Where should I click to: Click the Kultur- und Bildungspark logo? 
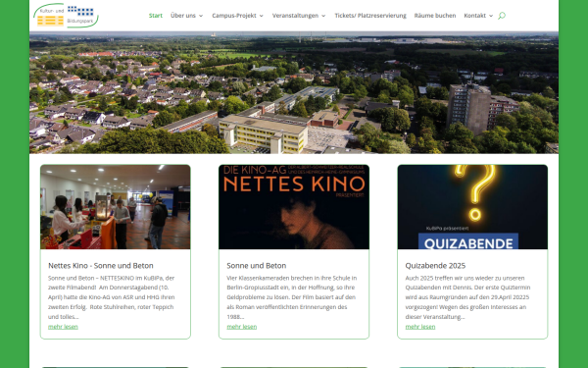(66, 16)
